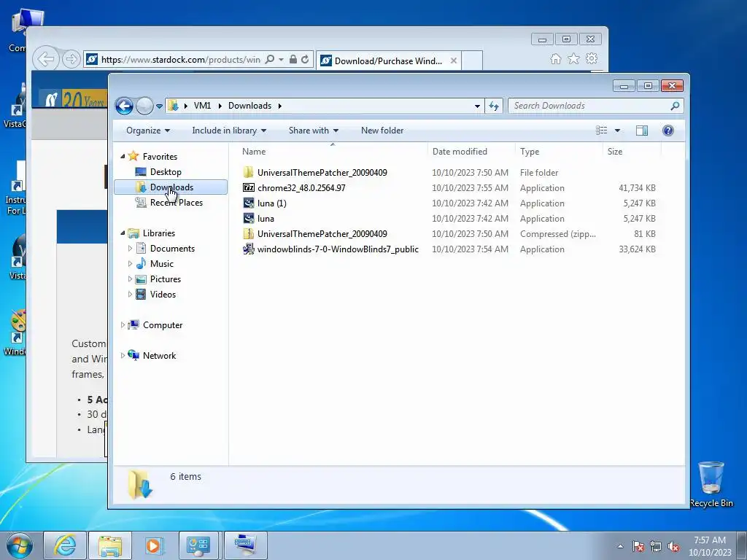Select the Pictures library
The width and height of the screenshot is (747, 560).
(166, 279)
